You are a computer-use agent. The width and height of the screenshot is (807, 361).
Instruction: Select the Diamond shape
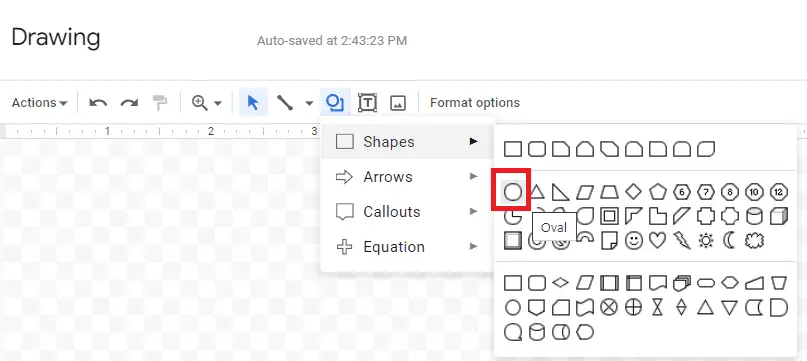pos(634,192)
